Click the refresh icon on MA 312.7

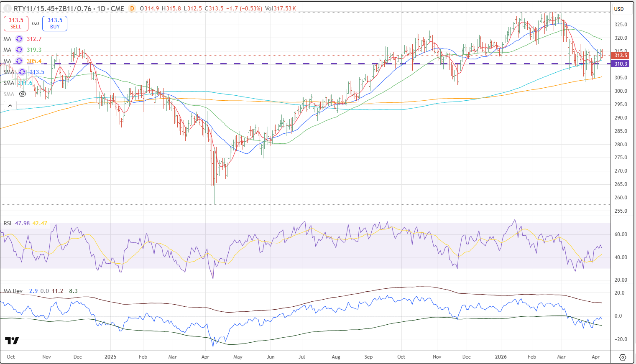[x=19, y=39]
